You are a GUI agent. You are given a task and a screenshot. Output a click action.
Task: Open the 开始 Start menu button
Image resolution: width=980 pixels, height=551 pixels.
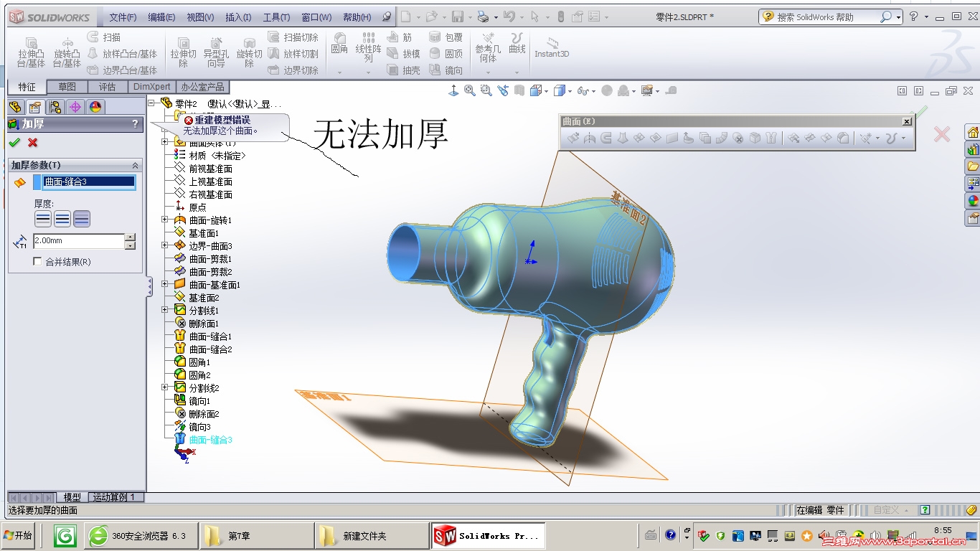(18, 535)
